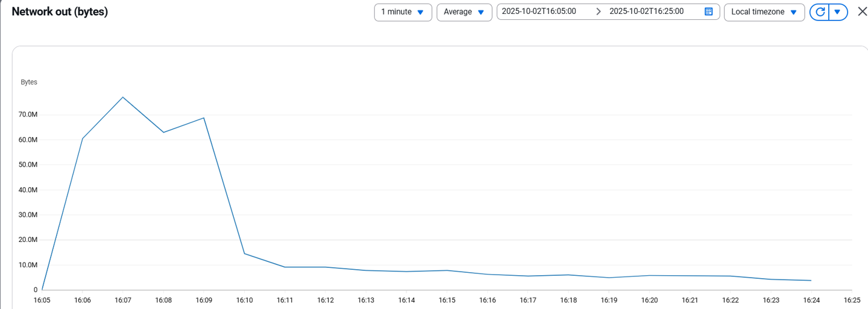
Task: Open the Average statistic dropdown
Action: point(464,12)
